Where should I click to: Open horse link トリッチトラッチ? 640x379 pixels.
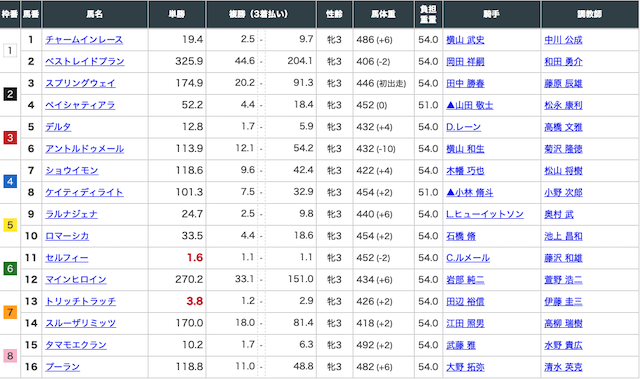80,301
